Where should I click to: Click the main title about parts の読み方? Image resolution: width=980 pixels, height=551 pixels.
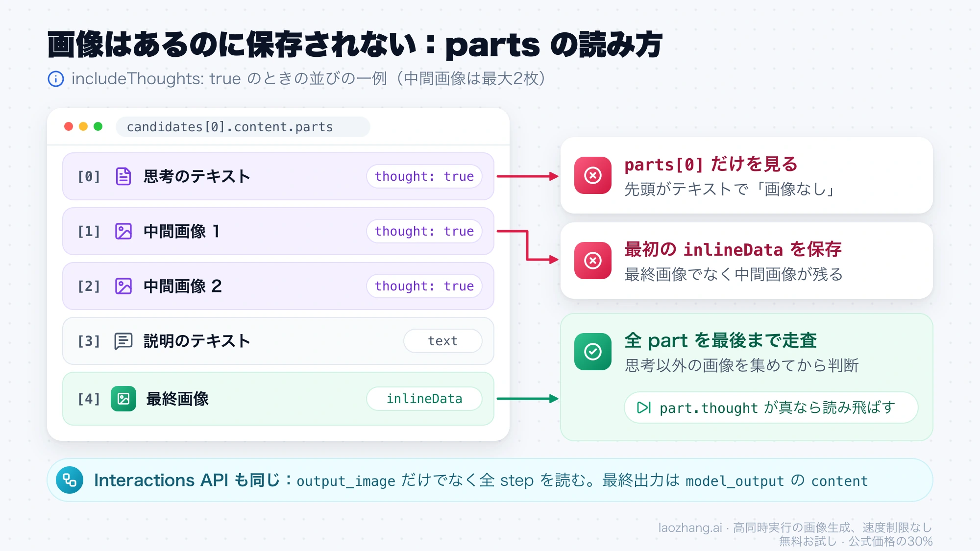(x=355, y=45)
